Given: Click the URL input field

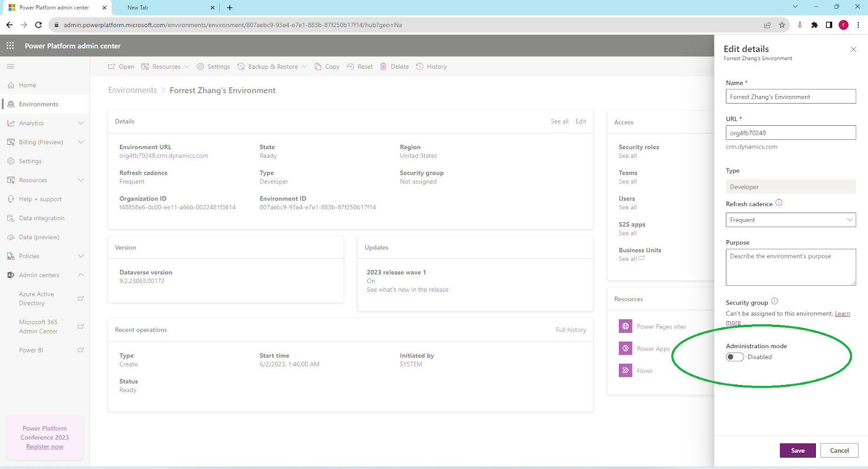Looking at the screenshot, I should tap(791, 133).
